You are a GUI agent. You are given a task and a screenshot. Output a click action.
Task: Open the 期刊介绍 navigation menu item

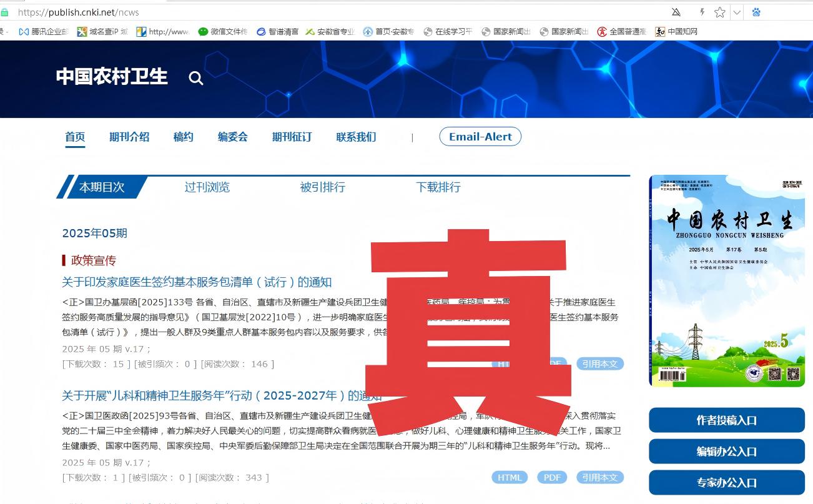pyautogui.click(x=129, y=137)
